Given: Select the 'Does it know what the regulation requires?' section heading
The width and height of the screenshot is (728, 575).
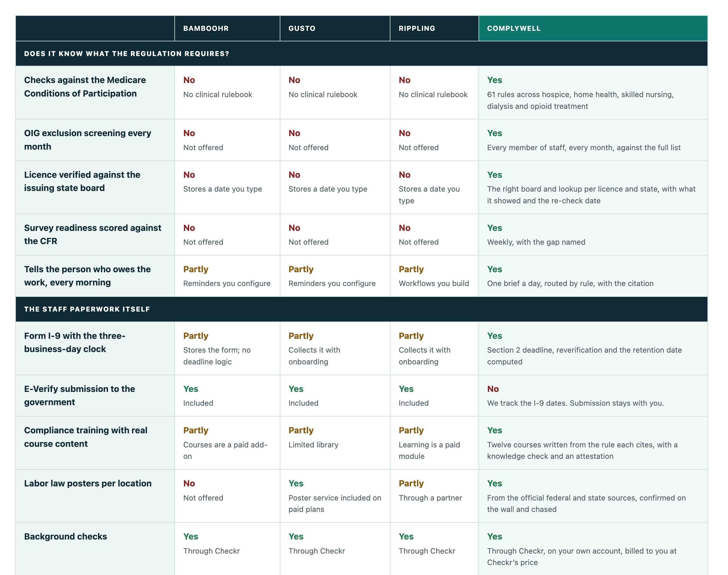Looking at the screenshot, I should tap(126, 53).
